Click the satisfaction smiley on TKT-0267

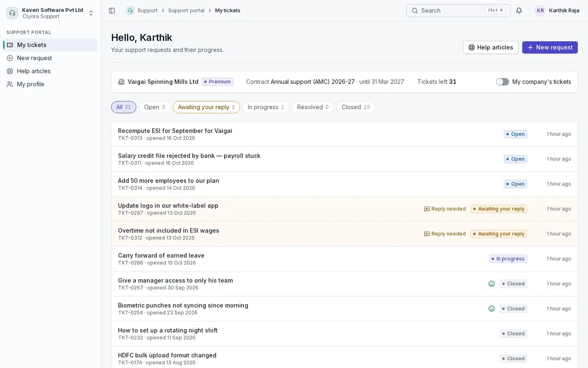click(491, 284)
